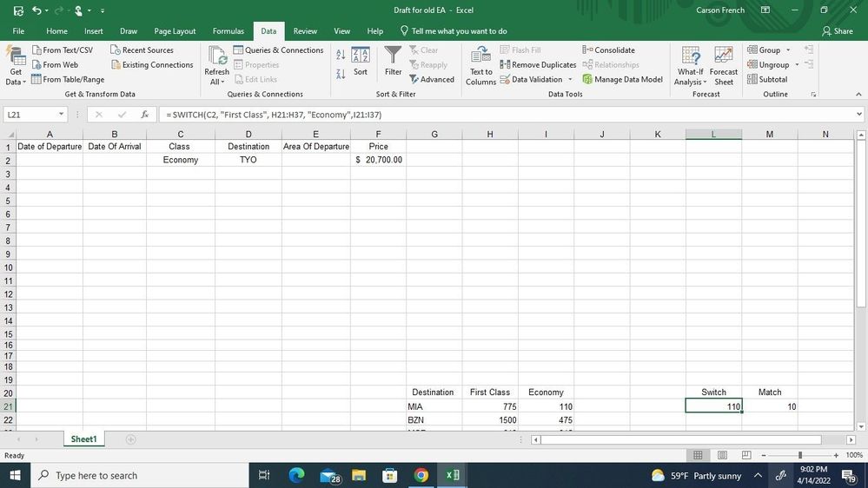Image resolution: width=868 pixels, height=488 pixels.
Task: Open the Ungroup dropdown arrow
Action: click(x=797, y=65)
